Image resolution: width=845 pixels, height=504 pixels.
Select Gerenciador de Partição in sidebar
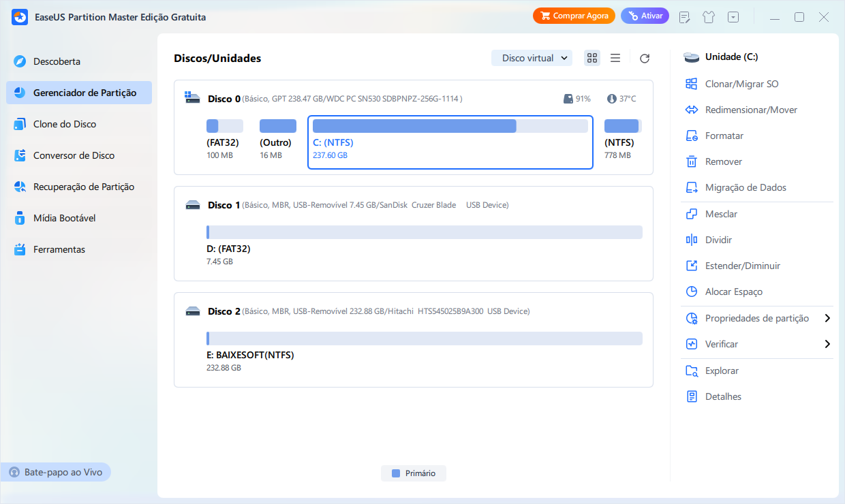point(78,93)
